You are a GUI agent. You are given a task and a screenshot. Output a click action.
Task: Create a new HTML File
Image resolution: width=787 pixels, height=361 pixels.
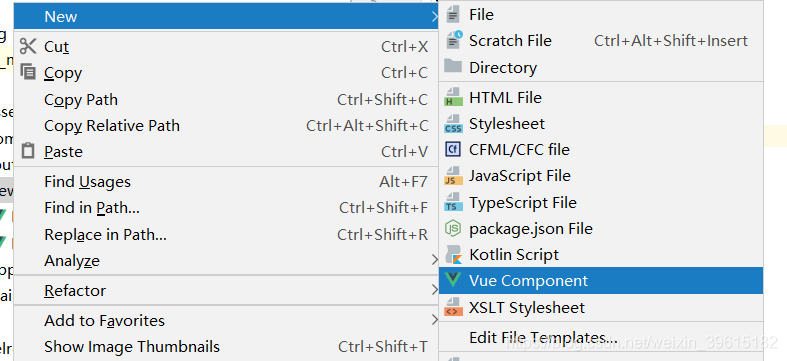point(601,97)
